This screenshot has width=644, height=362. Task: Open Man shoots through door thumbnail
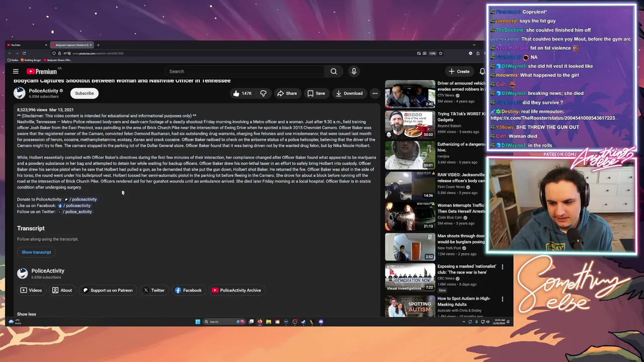coord(410,247)
